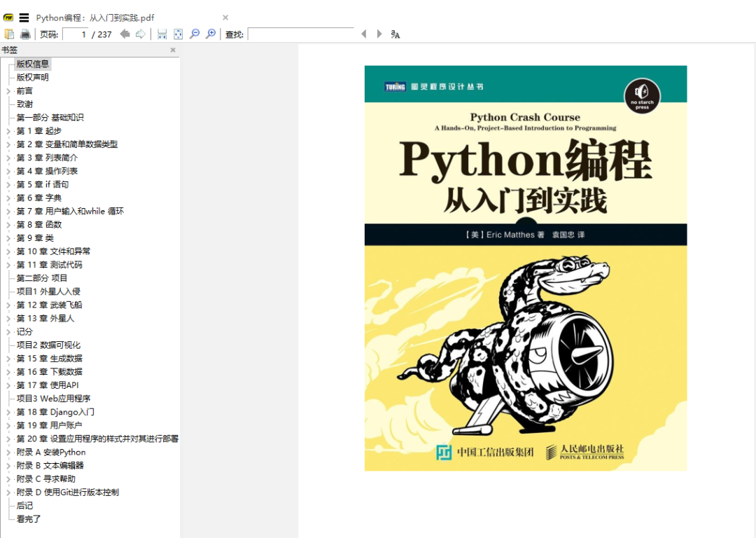Expand the 第 10 章 文件和异常 node
Image resolution: width=756 pixels, height=538 pixels.
8,251
